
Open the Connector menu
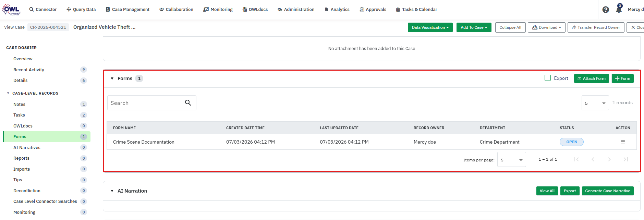[43, 10]
